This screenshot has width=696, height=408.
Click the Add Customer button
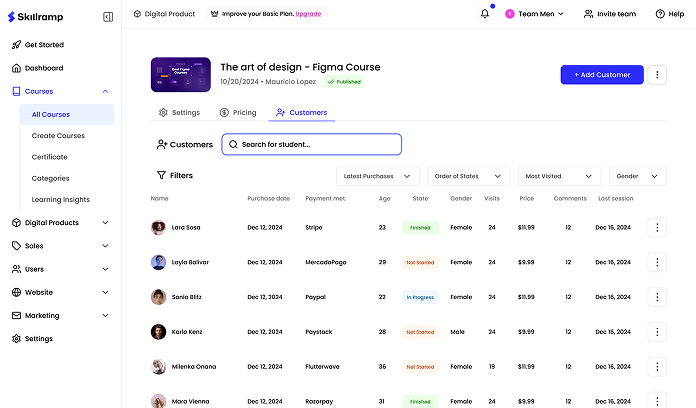[x=602, y=75]
